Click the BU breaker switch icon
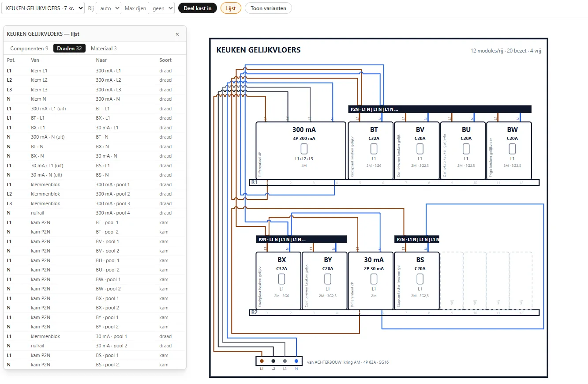The width and height of the screenshot is (588, 384). [466, 149]
